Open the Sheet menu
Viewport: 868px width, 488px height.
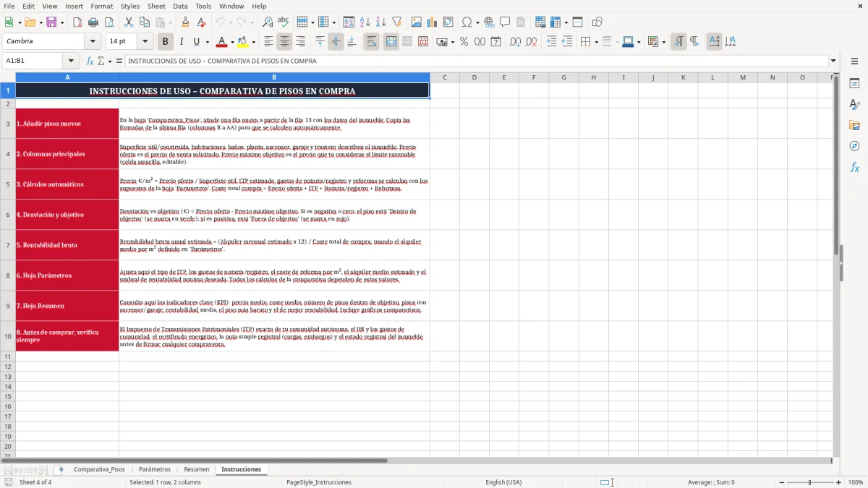click(156, 6)
